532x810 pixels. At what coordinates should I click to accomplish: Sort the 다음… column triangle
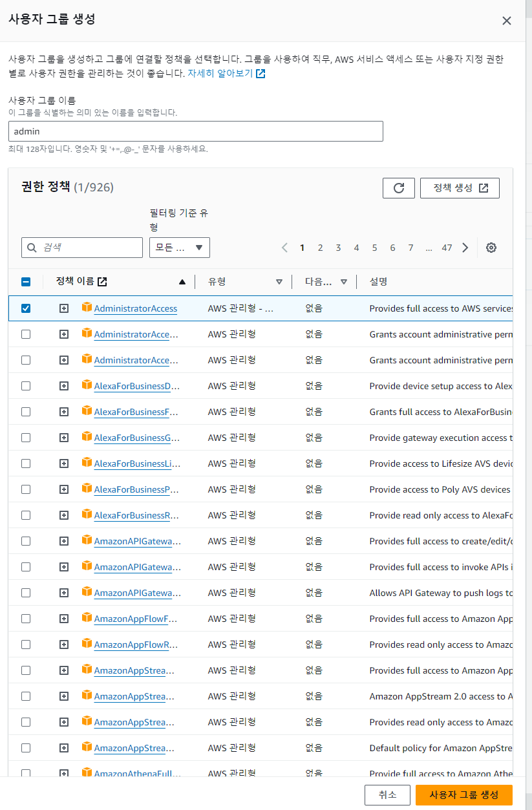pyautogui.click(x=344, y=282)
